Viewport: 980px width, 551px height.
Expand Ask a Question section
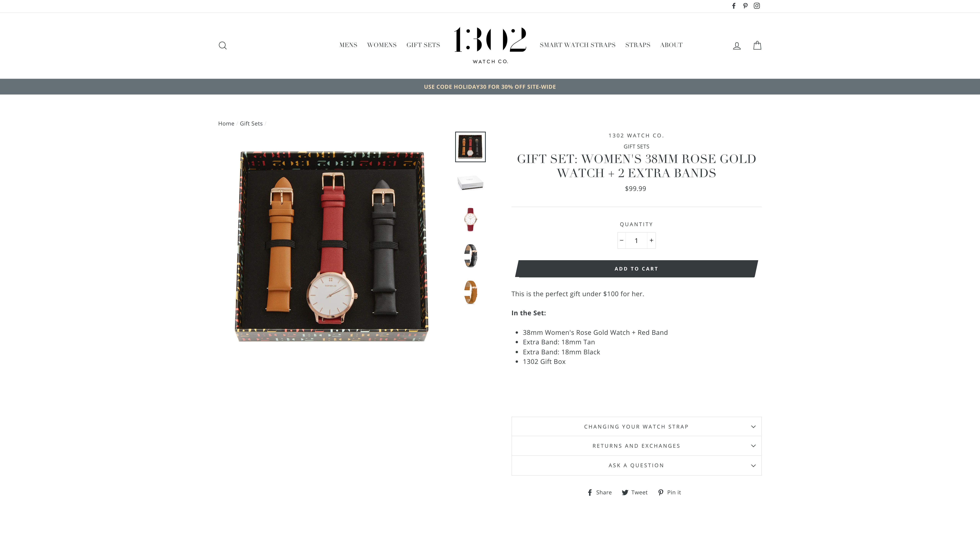(x=636, y=465)
